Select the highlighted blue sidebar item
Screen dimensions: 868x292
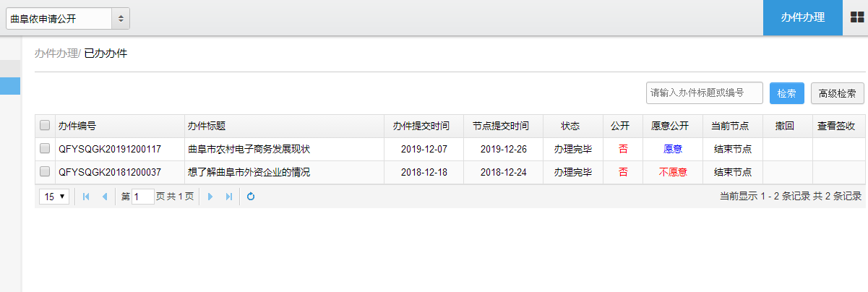[x=10, y=85]
